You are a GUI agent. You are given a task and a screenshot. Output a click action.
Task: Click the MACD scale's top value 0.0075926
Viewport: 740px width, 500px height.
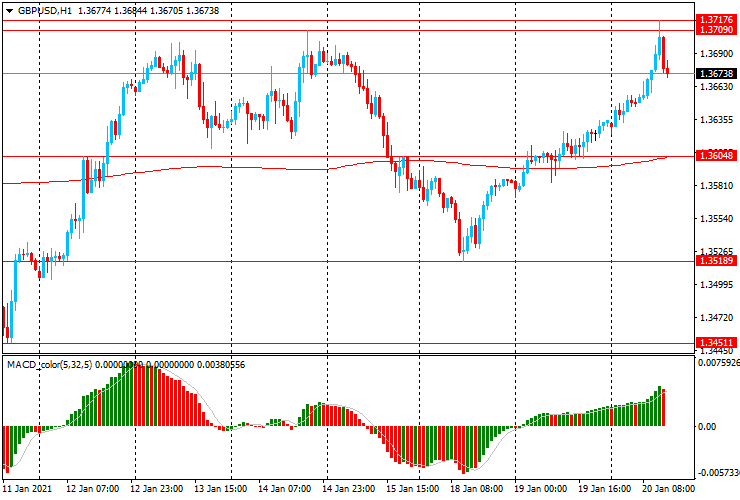click(718, 364)
